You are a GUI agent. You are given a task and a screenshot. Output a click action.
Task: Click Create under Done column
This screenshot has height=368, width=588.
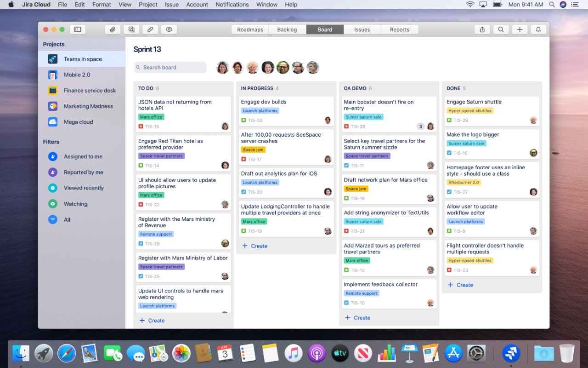click(460, 285)
